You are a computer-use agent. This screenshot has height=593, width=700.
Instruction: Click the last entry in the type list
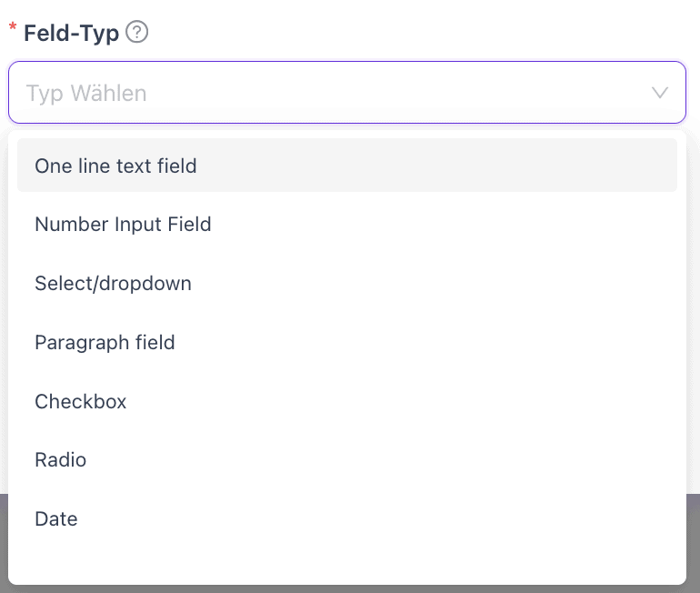[x=56, y=518]
